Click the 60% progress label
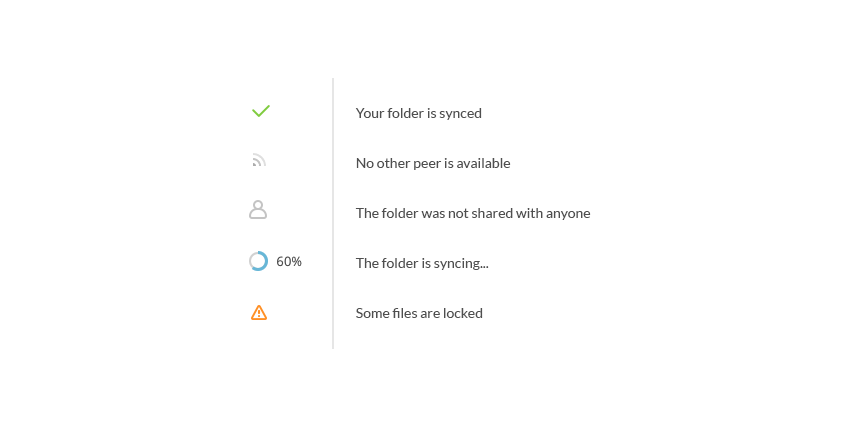The image size is (849, 426). (289, 262)
